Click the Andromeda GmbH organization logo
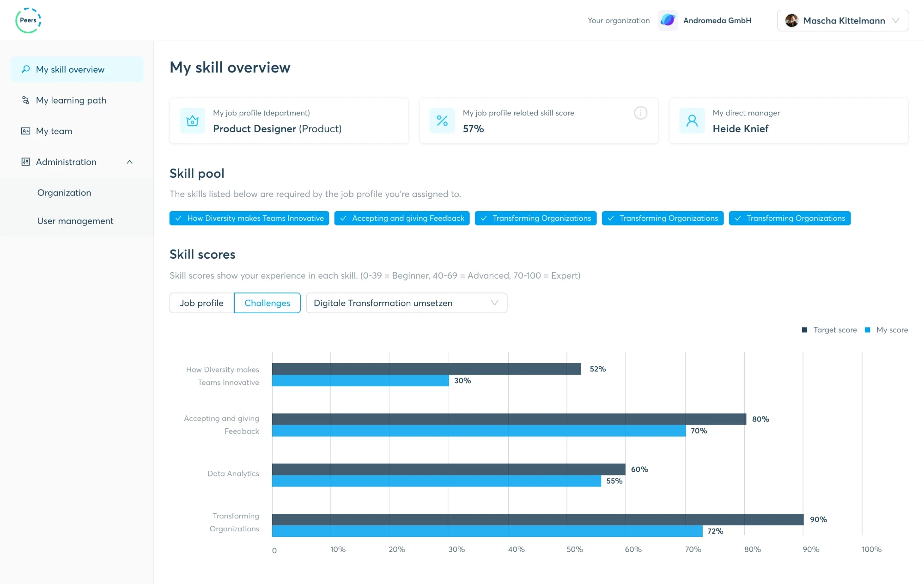This screenshot has width=924, height=584. click(x=668, y=20)
